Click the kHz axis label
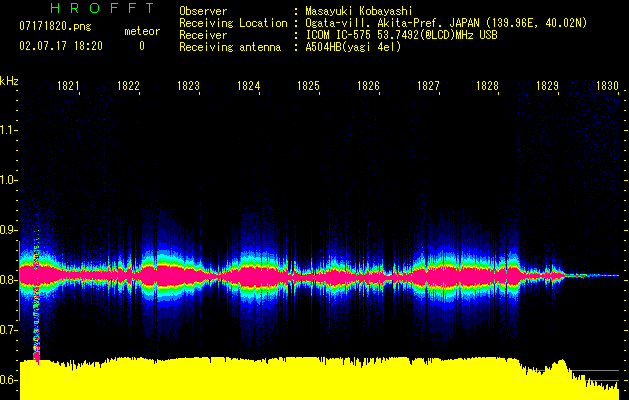The height and width of the screenshot is (400, 629). (x=9, y=81)
